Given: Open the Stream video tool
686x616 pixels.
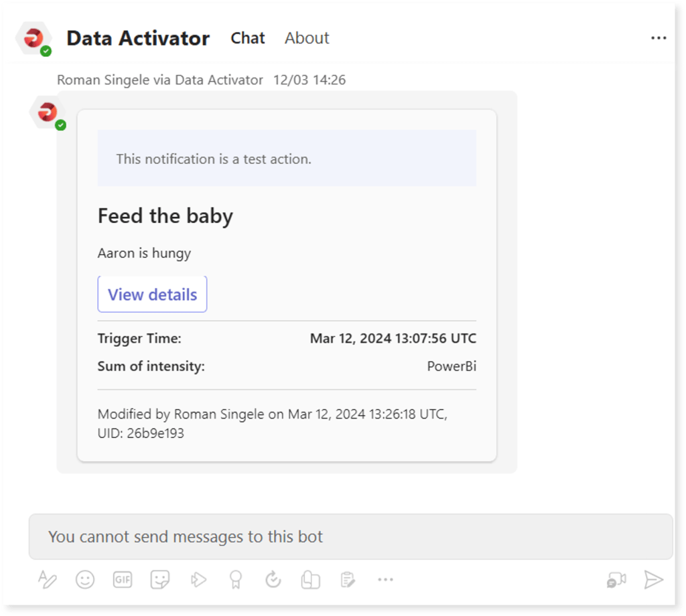Looking at the screenshot, I should [198, 579].
